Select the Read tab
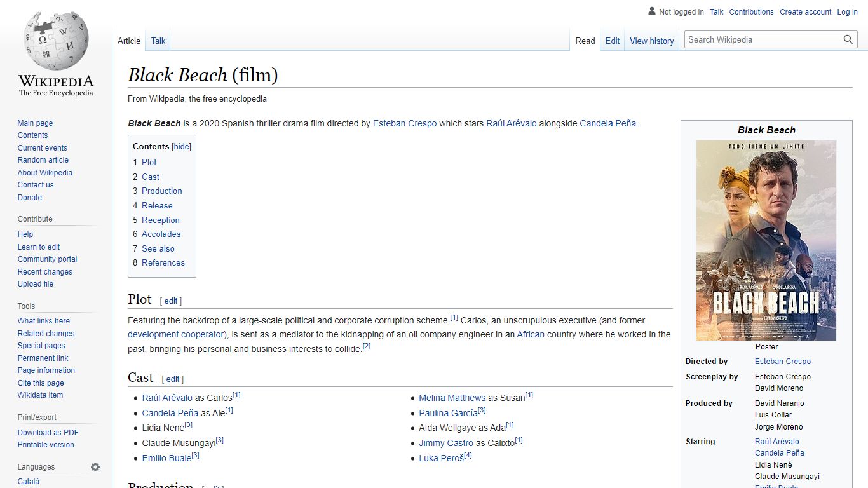The height and width of the screenshot is (488, 868). 585,41
